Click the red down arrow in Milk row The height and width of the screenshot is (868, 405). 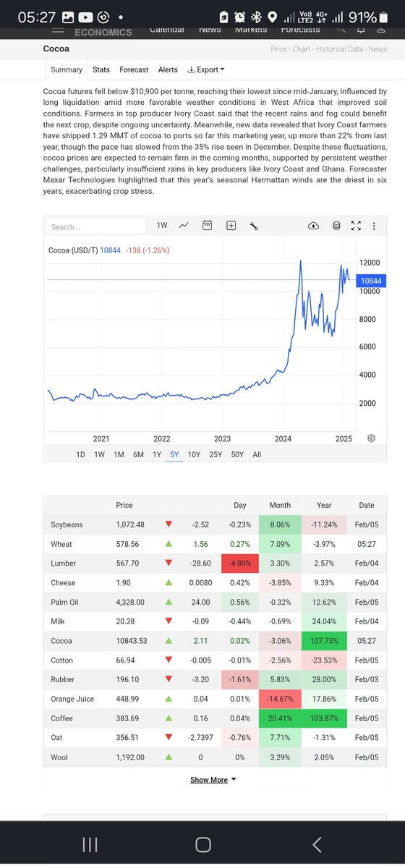(x=169, y=622)
